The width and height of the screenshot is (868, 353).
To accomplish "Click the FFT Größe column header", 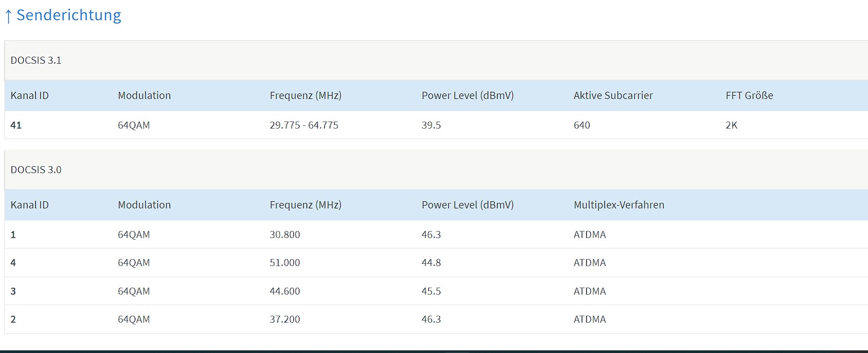I will (x=749, y=96).
